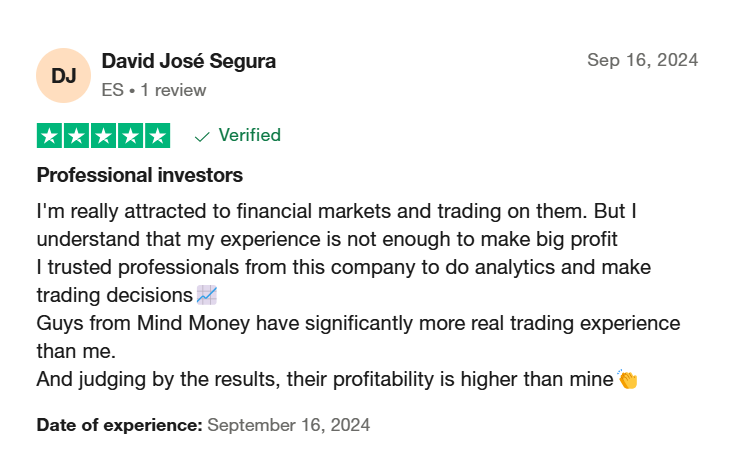Image resolution: width=743 pixels, height=463 pixels.
Task: Select the '1 review' count text
Action: click(x=173, y=90)
